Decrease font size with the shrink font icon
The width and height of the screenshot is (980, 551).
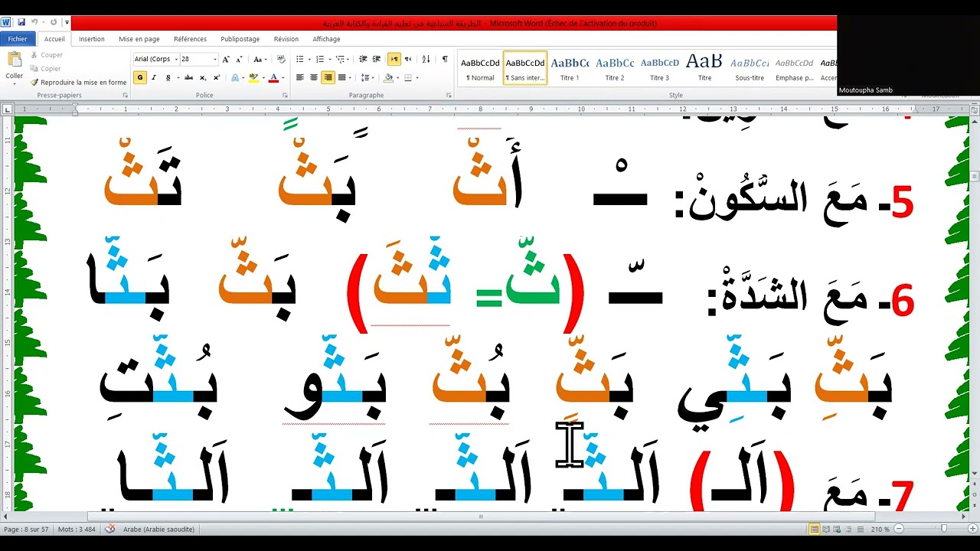[239, 59]
